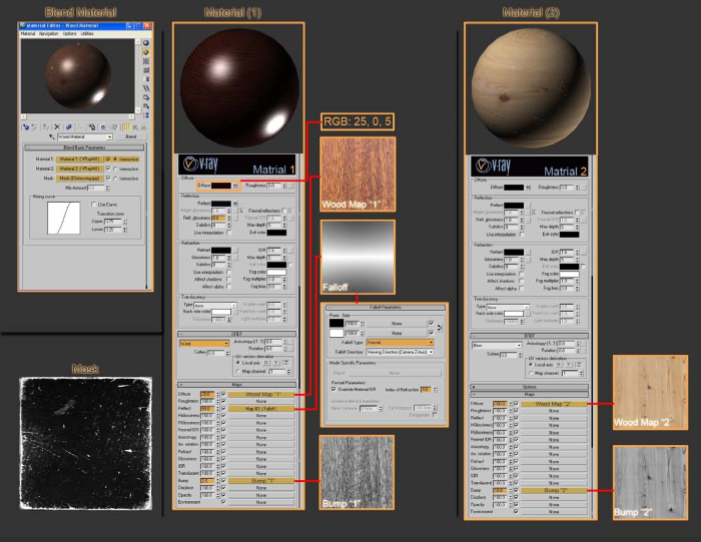Select Material 1 Map channel radio button
701x542 pixels.
(238, 372)
